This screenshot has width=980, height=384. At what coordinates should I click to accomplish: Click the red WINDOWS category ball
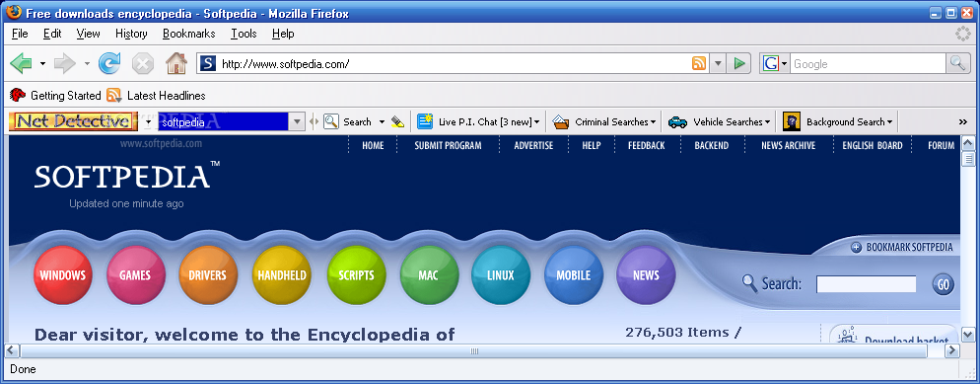point(62,275)
